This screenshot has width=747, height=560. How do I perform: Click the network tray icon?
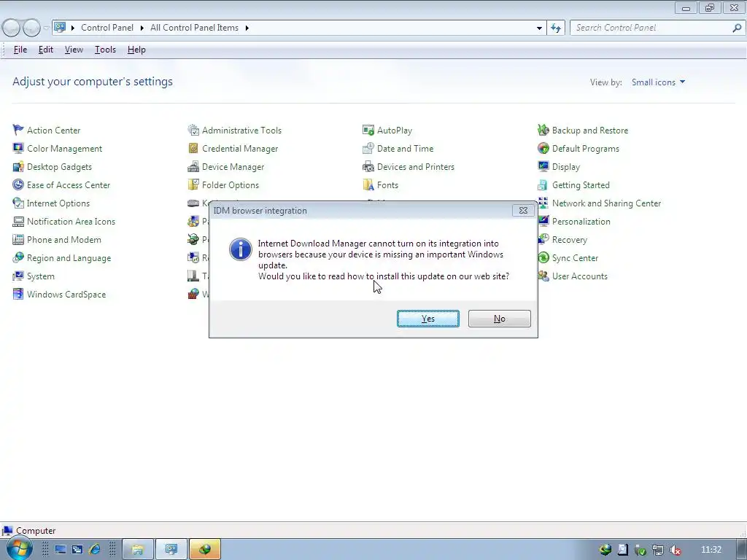point(658,550)
